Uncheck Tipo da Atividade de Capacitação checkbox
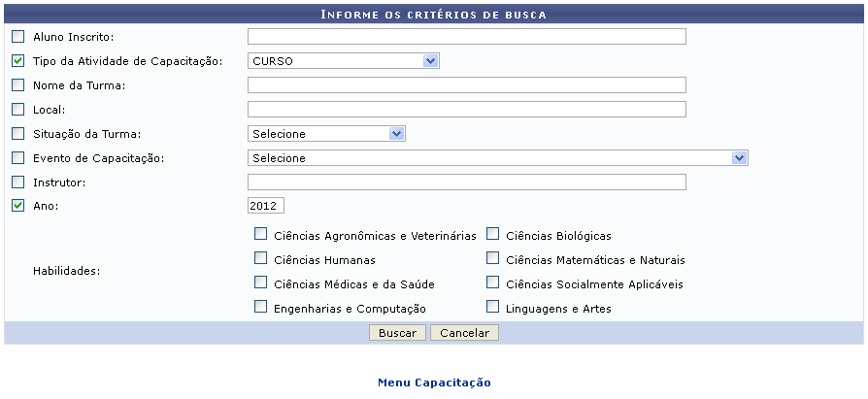868x399 pixels. click(18, 61)
